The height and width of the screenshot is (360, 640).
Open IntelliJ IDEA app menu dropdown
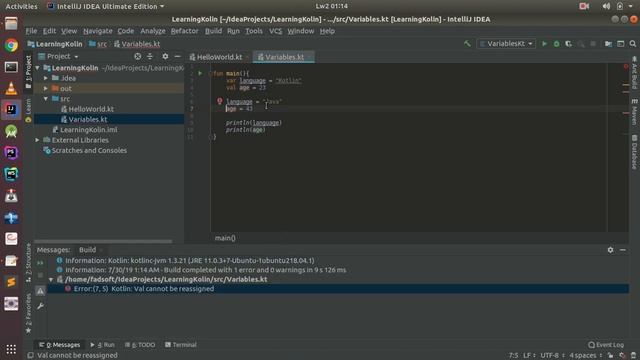pos(106,6)
